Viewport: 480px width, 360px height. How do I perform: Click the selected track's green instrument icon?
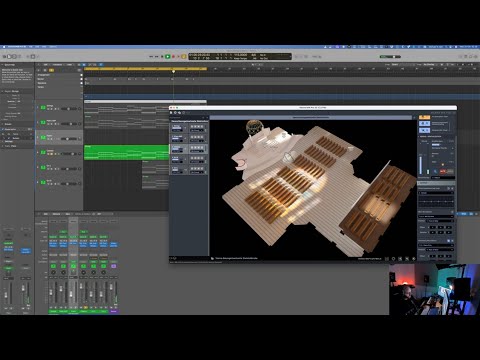click(43, 137)
